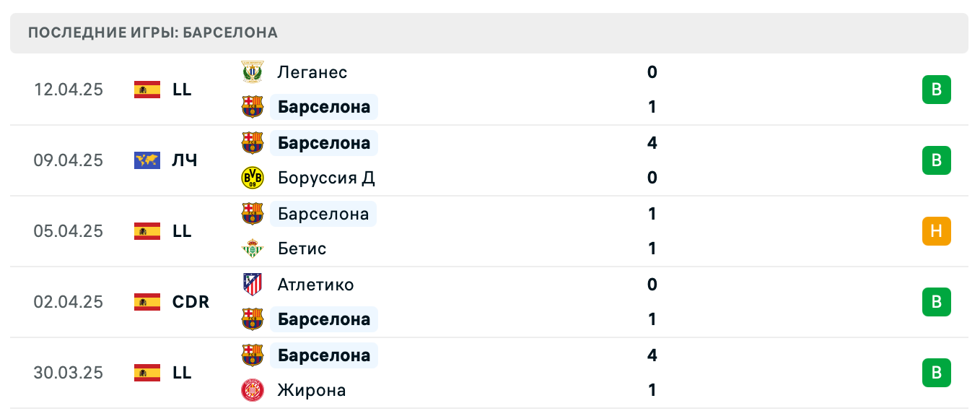The height and width of the screenshot is (419, 980).
Task: Click the Barcelona crest next to Leganes match
Action: pos(254,106)
